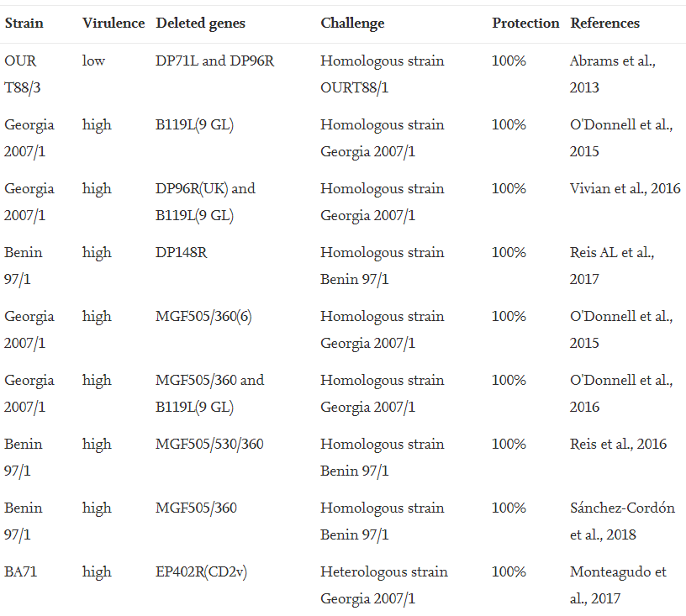The image size is (686, 616).
Task: Click the MGF505/530/360 deleted genes cell
Action: pos(209,444)
